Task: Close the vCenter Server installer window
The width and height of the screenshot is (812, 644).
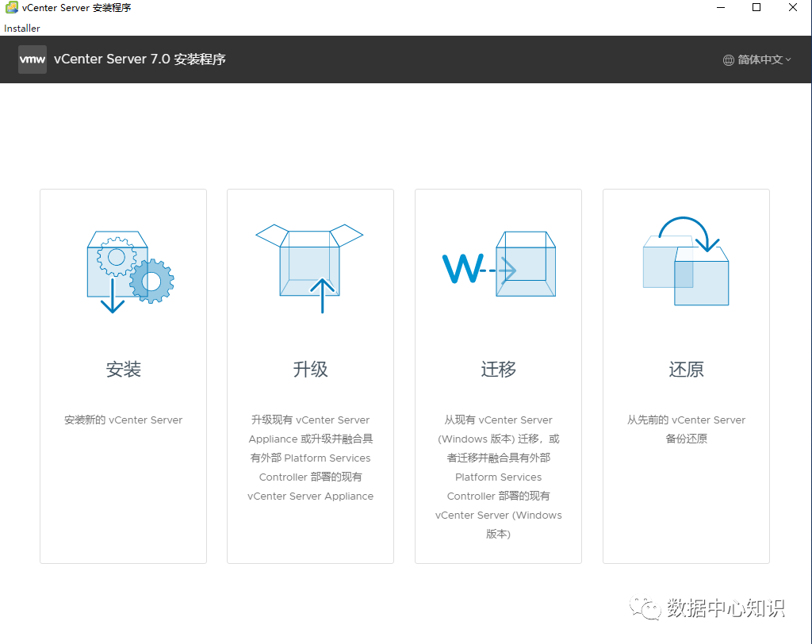Action: click(x=792, y=7)
